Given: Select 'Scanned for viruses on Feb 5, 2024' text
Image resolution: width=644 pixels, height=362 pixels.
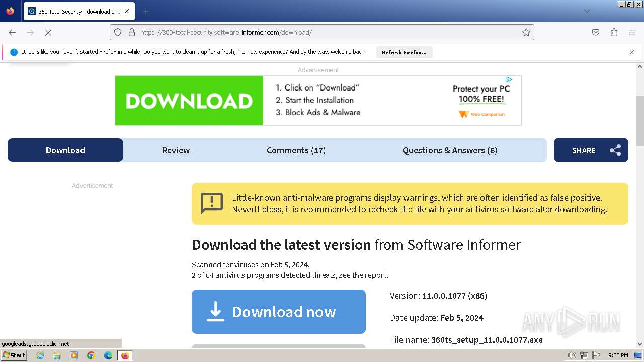Looking at the screenshot, I should [251, 264].
